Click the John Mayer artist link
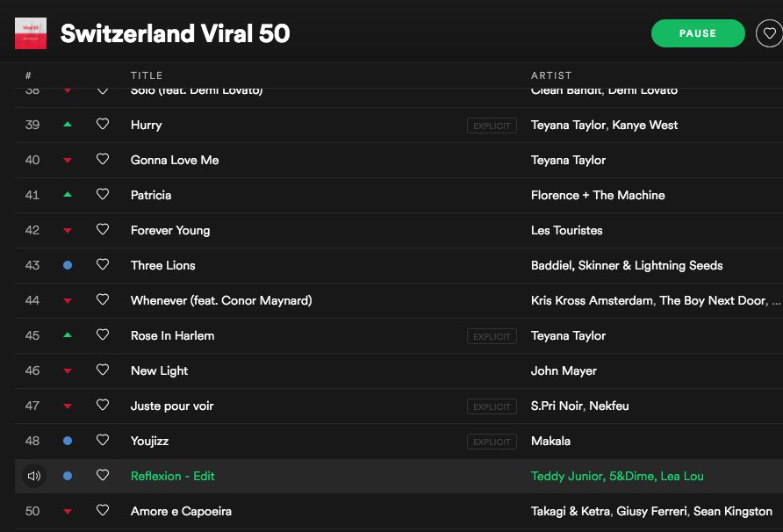The width and height of the screenshot is (783, 532). 562,370
